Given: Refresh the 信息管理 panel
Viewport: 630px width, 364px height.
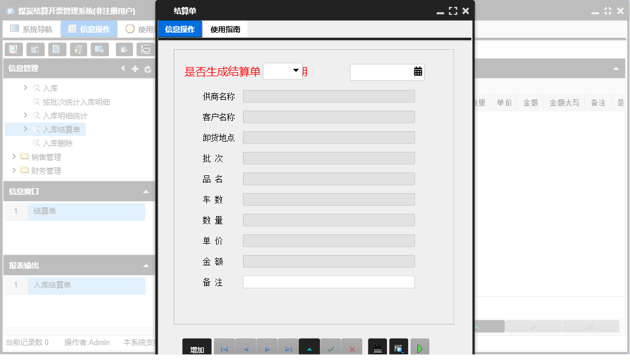Looking at the screenshot, I should (x=149, y=68).
